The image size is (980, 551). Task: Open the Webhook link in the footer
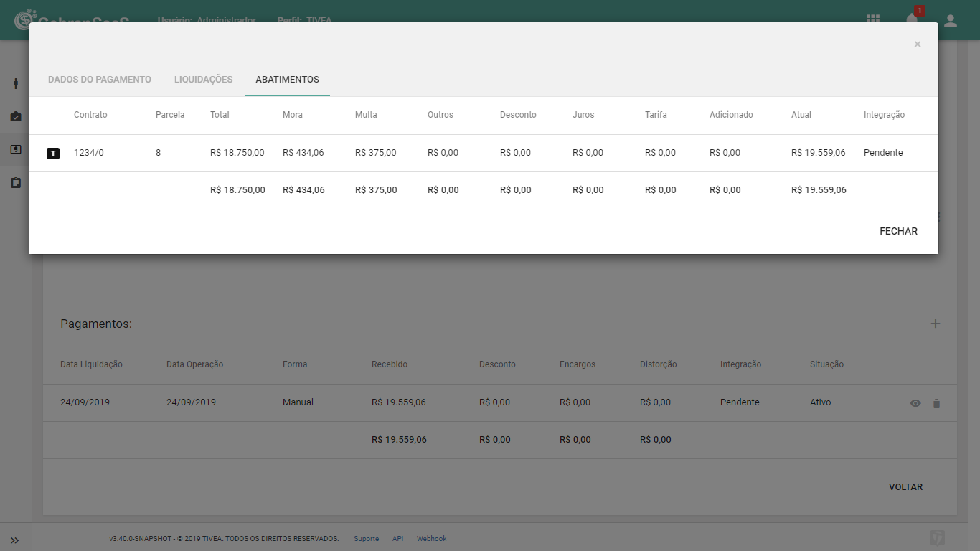click(x=432, y=539)
